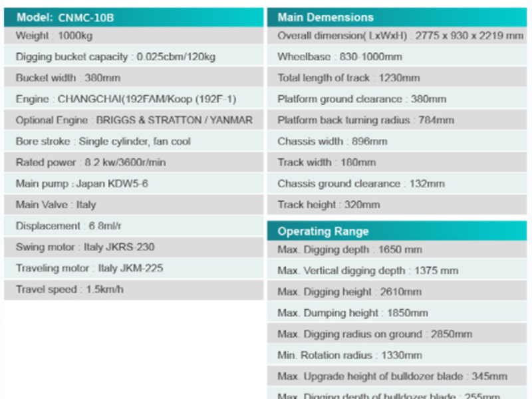The height and width of the screenshot is (399, 532).
Task: Click the Engine : CHANGCHAI row
Action: coord(133,99)
